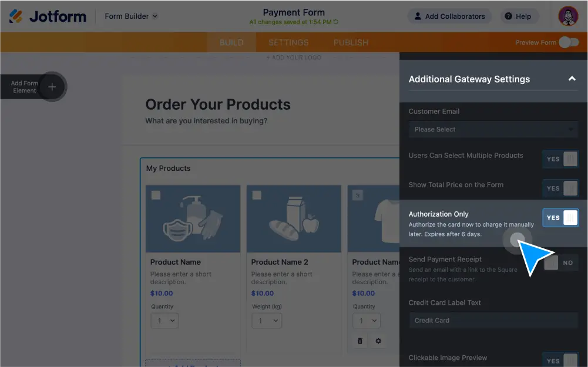Screen dimensions: 588x367
Task: Open the Customer Email dropdown
Action: click(x=493, y=129)
